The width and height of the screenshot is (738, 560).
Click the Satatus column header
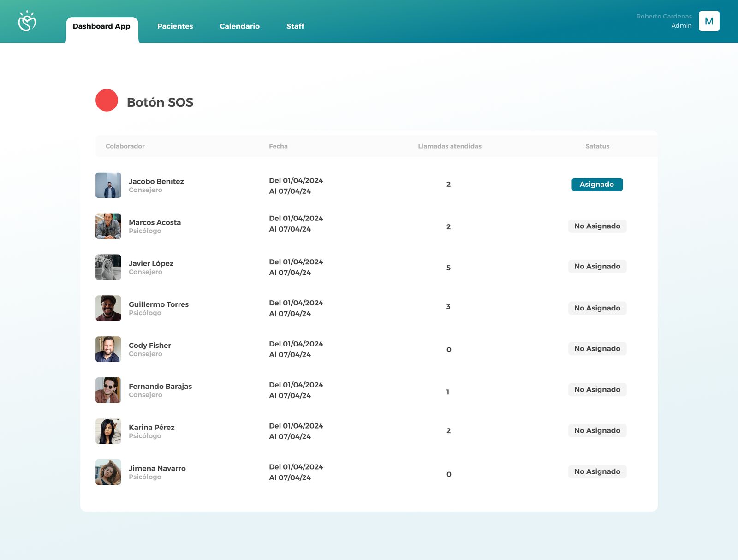(597, 146)
